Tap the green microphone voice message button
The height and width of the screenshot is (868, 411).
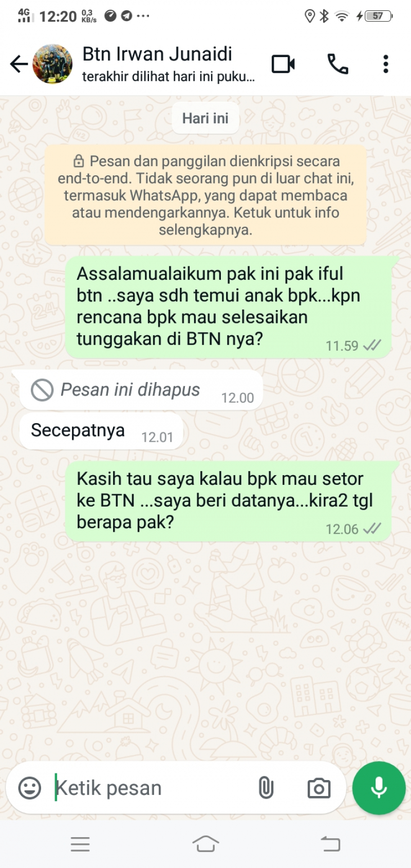pyautogui.click(x=379, y=788)
